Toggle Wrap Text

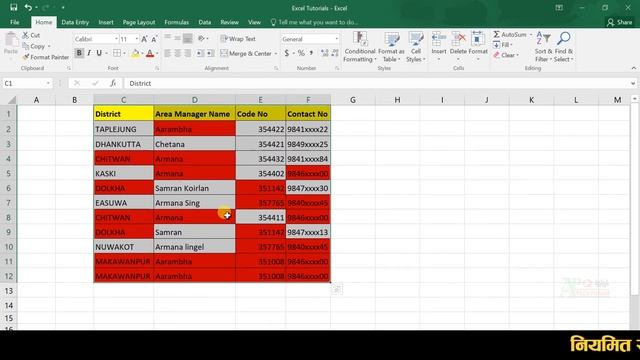click(238, 39)
